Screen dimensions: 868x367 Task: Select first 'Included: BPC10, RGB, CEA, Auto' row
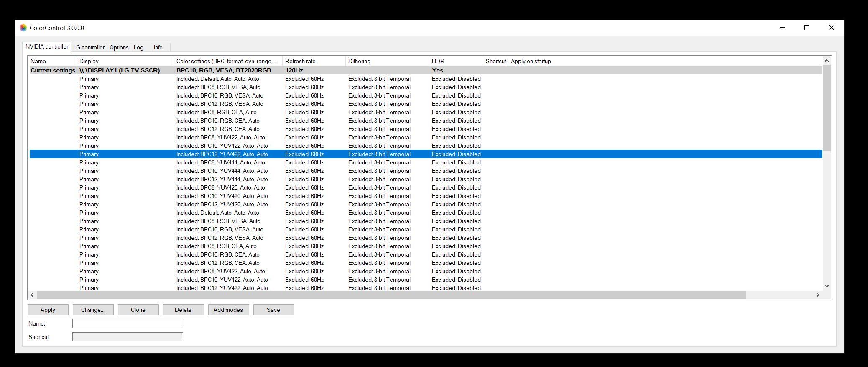[426, 121]
